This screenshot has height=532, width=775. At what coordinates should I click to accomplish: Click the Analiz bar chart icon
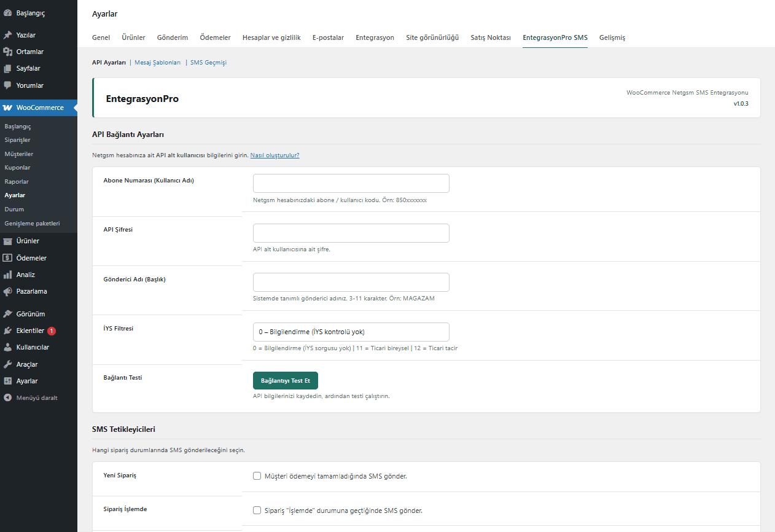pos(7,275)
